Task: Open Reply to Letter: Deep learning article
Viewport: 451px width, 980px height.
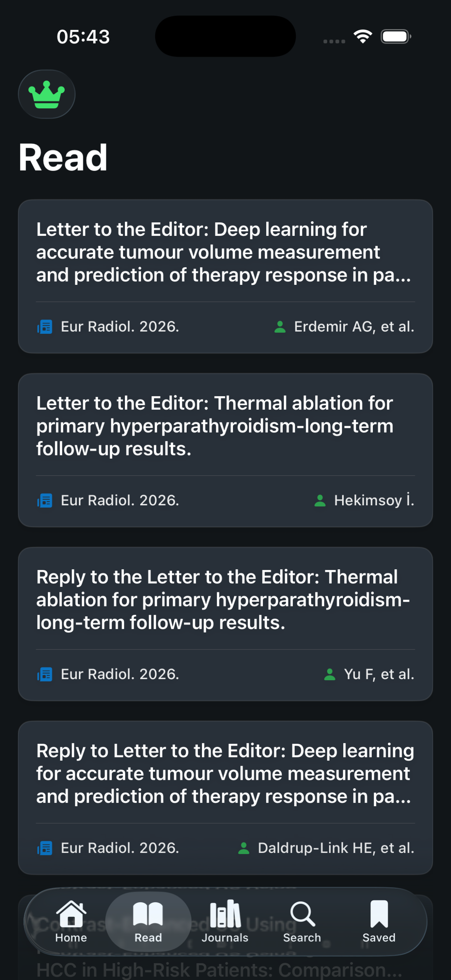Action: 225,774
